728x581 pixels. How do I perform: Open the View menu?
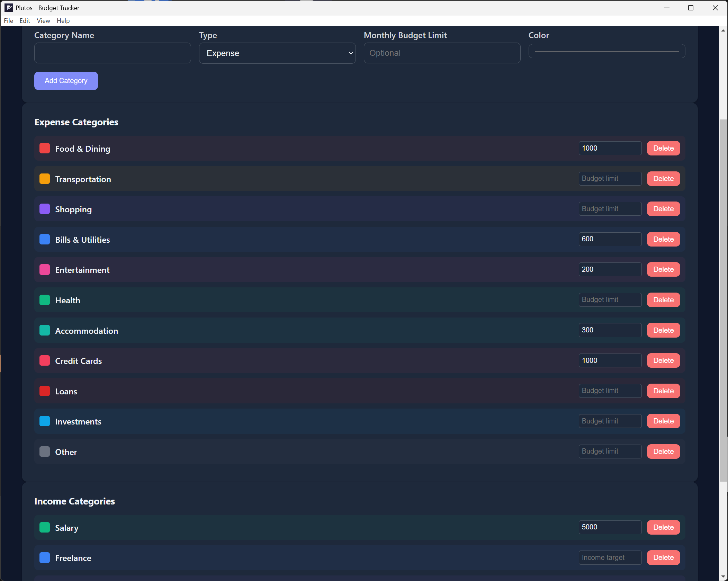point(43,21)
